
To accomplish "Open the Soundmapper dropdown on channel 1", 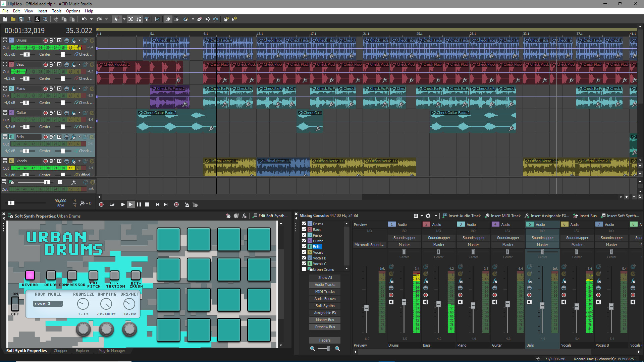I will [404, 238].
